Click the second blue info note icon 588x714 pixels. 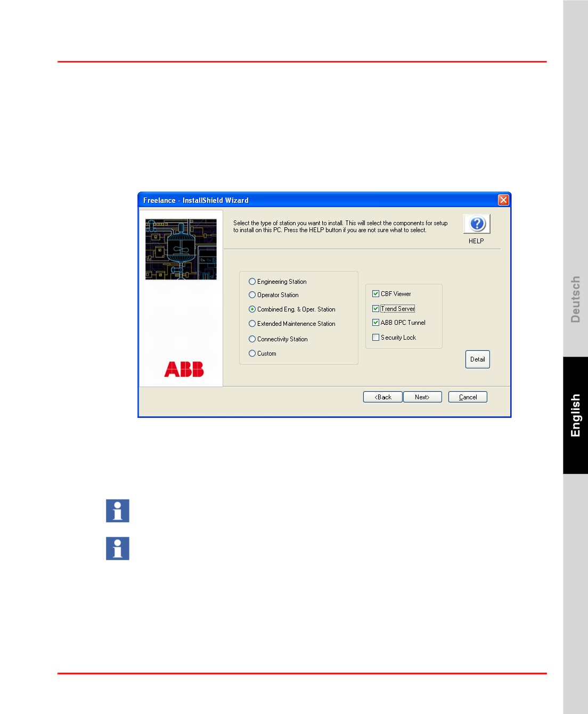(x=118, y=549)
